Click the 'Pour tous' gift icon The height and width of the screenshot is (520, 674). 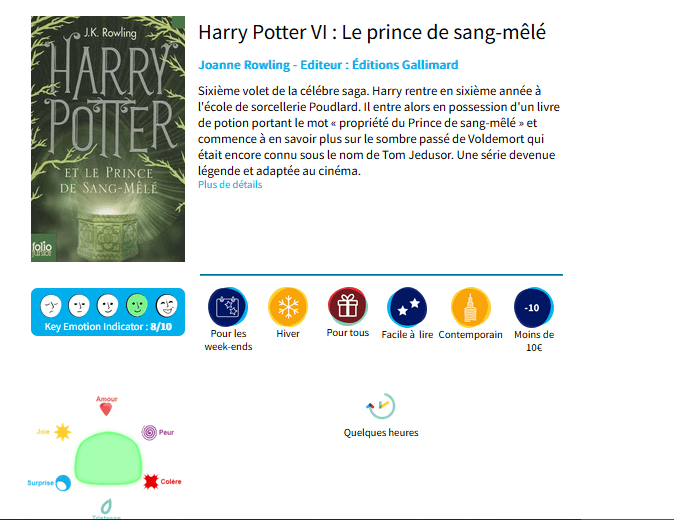(347, 306)
